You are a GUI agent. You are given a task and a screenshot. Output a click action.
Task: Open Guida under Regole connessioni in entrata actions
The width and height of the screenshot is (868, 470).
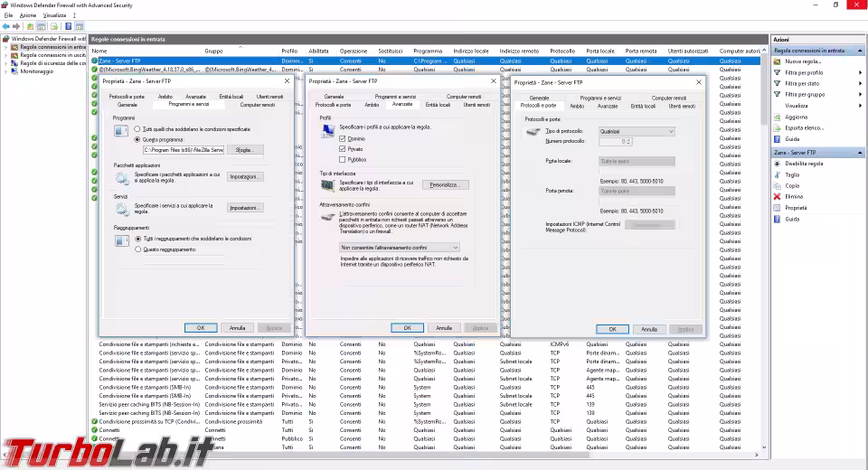point(792,139)
